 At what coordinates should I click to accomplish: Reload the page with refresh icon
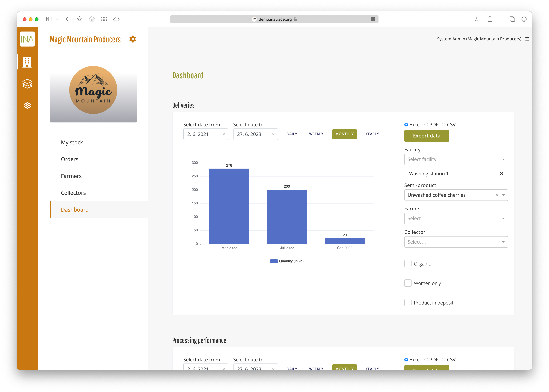pos(476,19)
